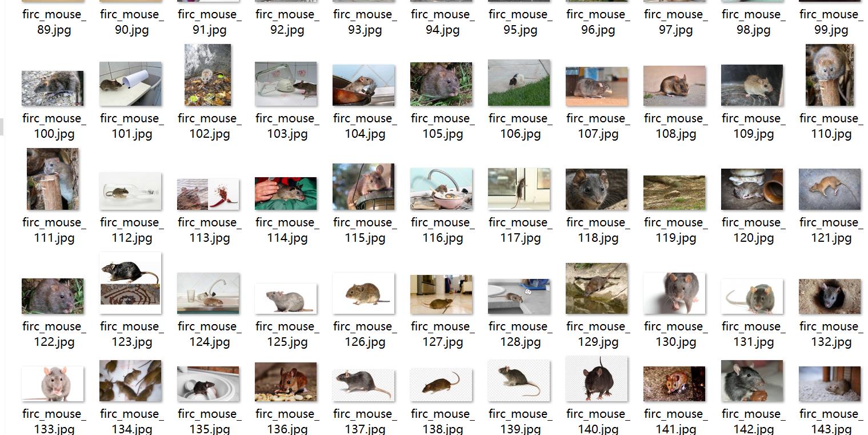Pick firc_mouse_130.jpg thumbnail
Viewport: 868px width, 435px height.
click(674, 293)
